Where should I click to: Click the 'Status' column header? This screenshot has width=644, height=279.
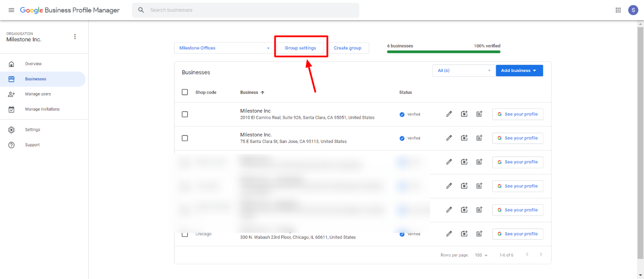(406, 93)
